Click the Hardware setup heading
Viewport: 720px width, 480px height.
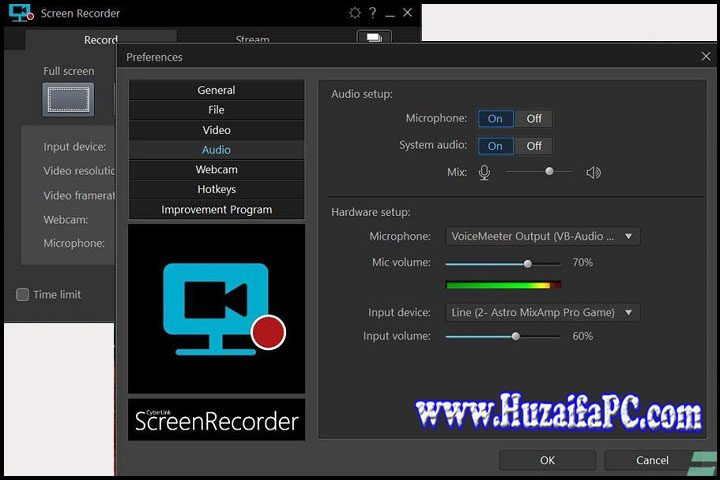[371, 212]
